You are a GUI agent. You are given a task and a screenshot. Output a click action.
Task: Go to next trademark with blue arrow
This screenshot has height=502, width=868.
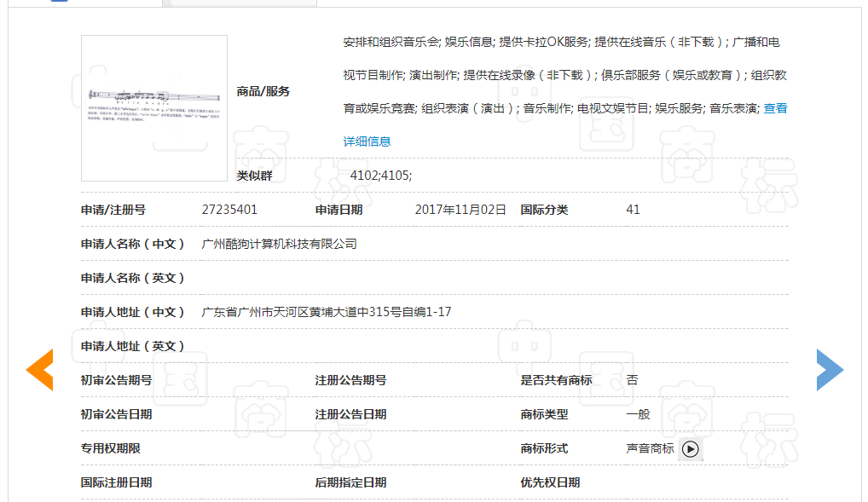(x=830, y=370)
